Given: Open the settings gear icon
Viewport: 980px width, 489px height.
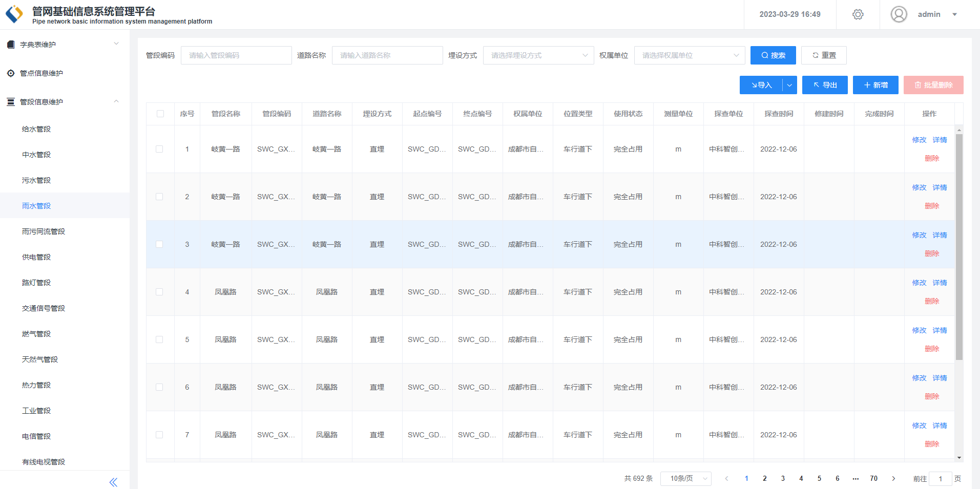Looking at the screenshot, I should click(858, 14).
